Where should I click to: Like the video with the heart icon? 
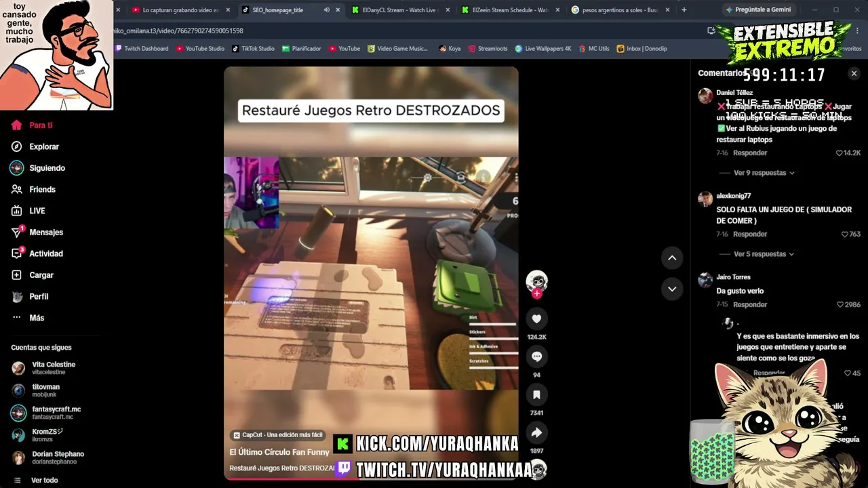click(536, 319)
